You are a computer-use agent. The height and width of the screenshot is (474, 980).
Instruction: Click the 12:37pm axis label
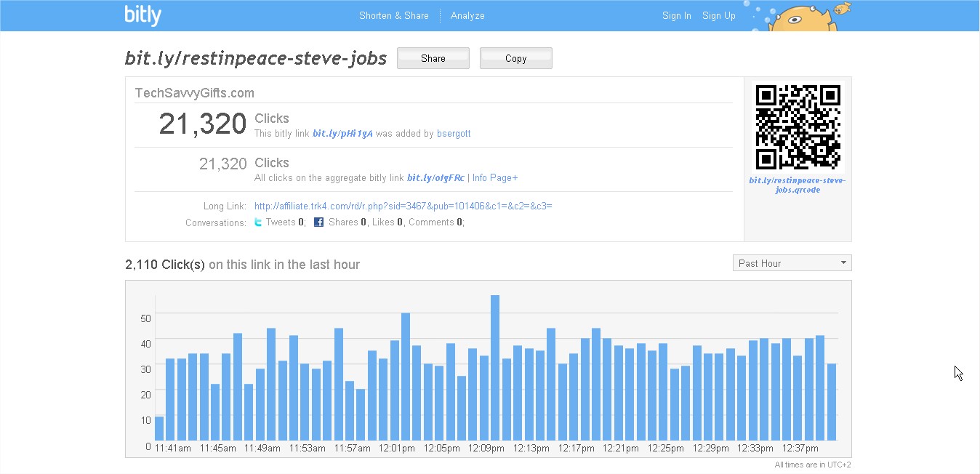click(x=800, y=449)
